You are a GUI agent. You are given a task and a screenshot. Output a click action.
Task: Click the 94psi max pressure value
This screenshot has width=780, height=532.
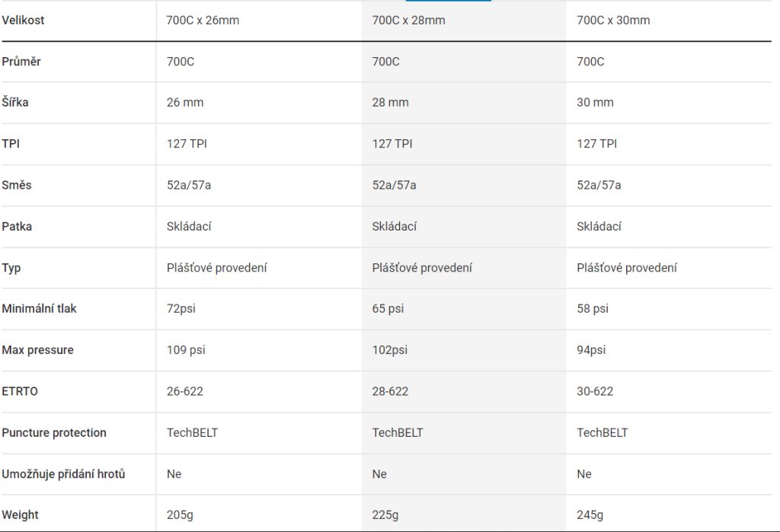tap(591, 350)
